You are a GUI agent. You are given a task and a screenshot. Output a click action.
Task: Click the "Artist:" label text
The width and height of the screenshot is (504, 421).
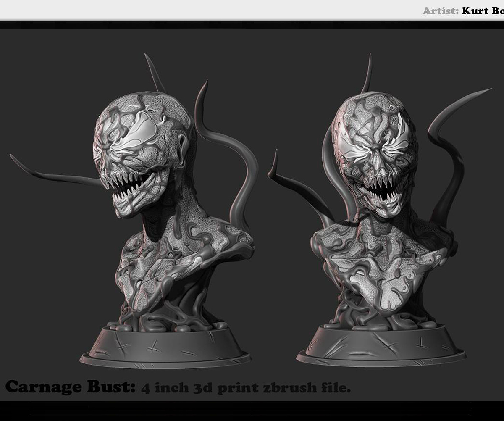tap(441, 11)
